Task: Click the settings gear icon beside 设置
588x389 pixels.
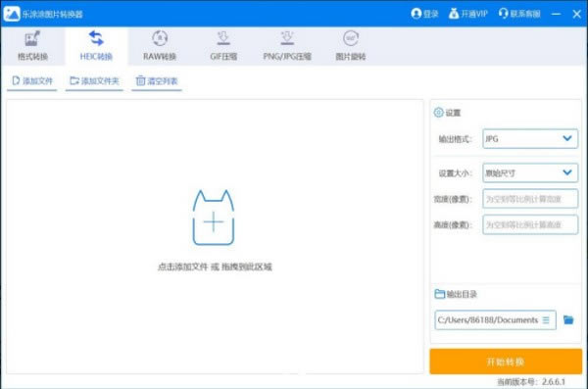Action: (x=438, y=112)
